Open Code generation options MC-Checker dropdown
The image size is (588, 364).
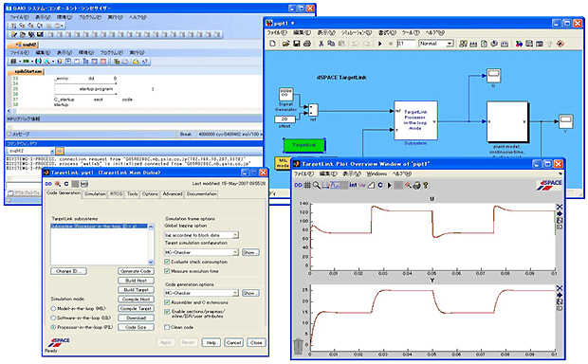pos(235,293)
